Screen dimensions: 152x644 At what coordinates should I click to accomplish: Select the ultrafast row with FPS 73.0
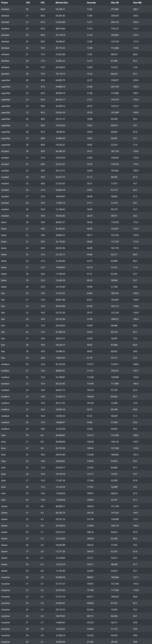tap(76, 74)
